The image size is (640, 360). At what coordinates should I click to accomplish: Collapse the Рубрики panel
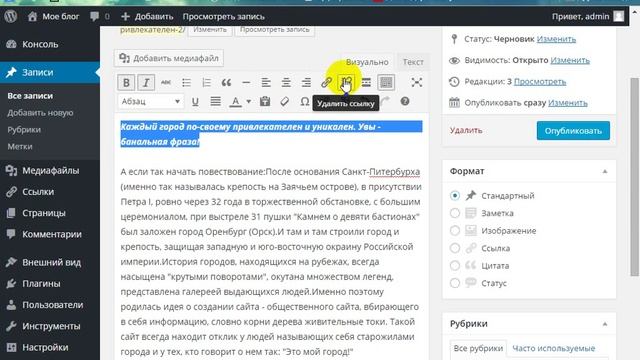click(605, 324)
